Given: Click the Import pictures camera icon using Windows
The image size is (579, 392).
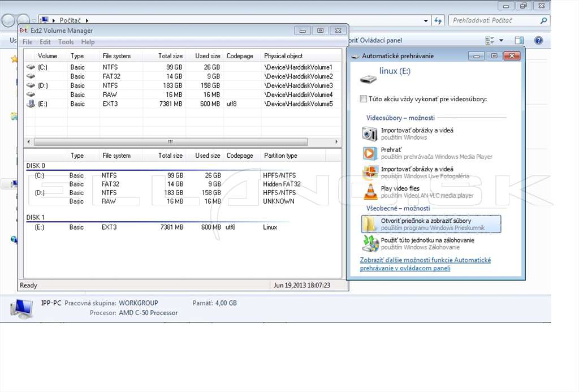Looking at the screenshot, I should (x=370, y=133).
